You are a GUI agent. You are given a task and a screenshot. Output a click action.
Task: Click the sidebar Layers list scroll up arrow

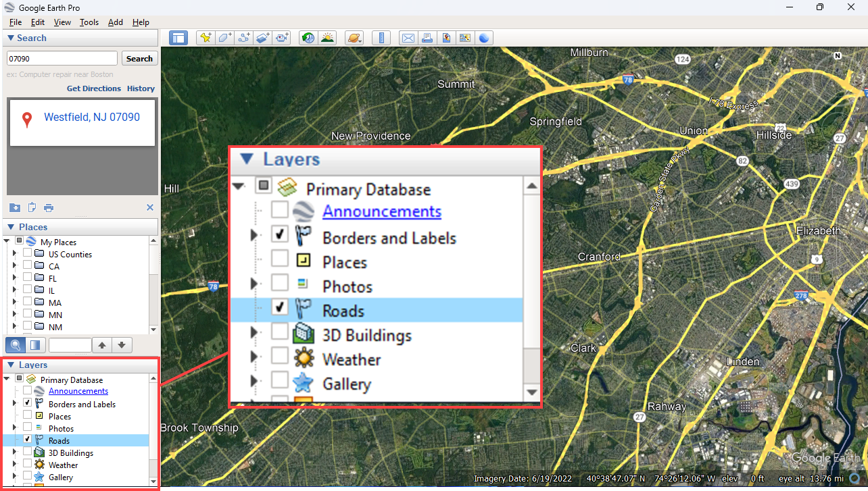tap(153, 379)
